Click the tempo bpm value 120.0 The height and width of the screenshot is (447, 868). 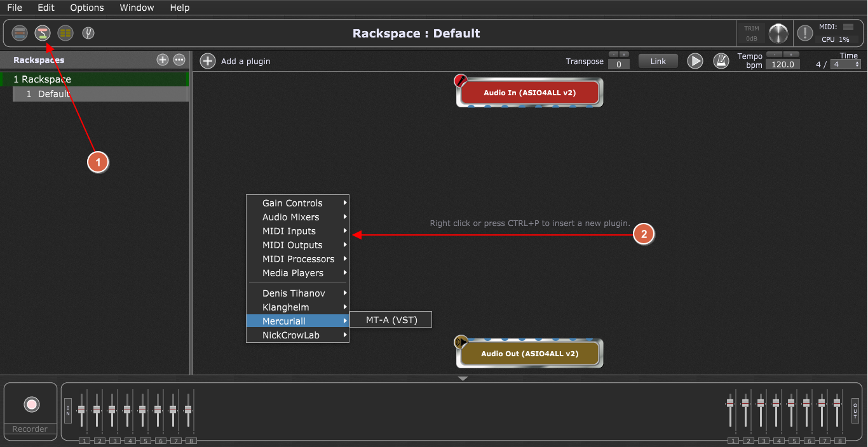coord(782,64)
